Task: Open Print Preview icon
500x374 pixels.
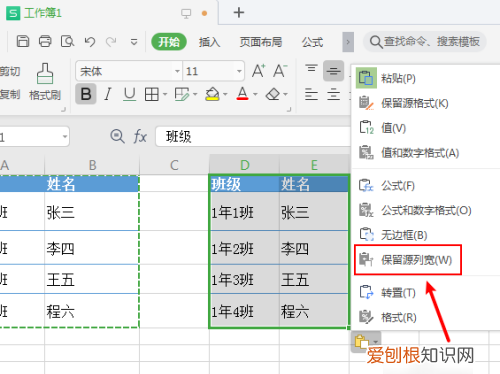Action: click(67, 41)
